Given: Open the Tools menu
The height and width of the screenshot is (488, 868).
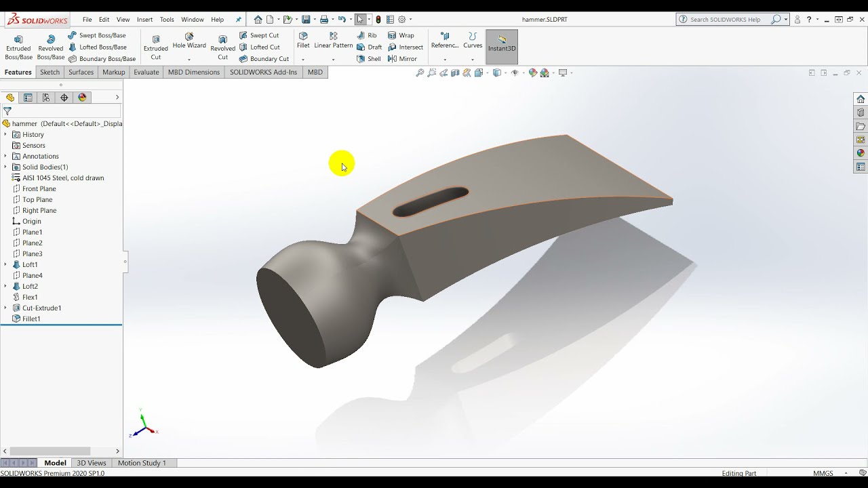Looking at the screenshot, I should pyautogui.click(x=167, y=20).
